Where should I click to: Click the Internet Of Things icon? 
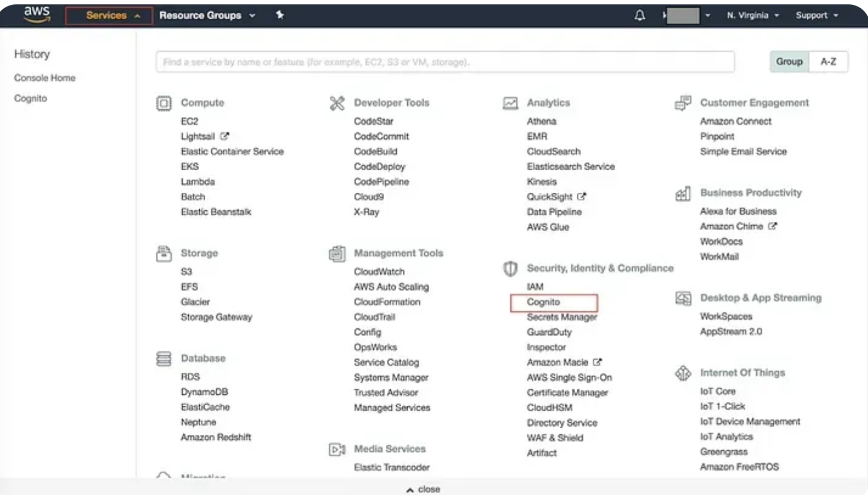[683, 373]
